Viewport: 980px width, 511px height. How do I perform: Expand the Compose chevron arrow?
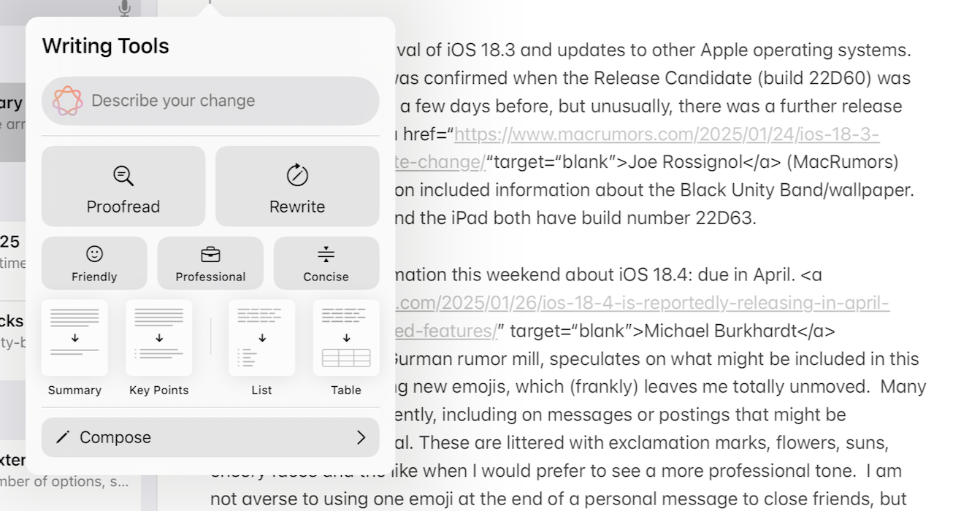(x=361, y=437)
